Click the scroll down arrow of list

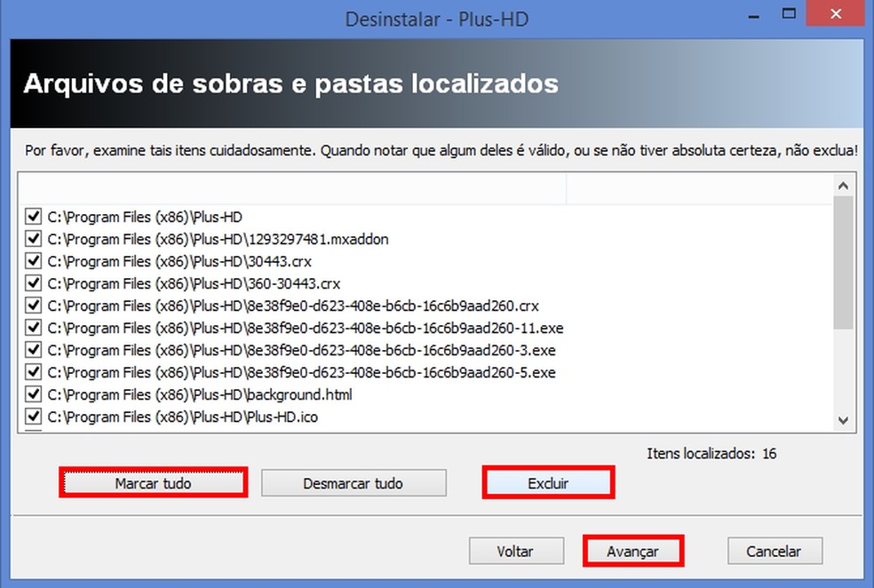click(843, 420)
